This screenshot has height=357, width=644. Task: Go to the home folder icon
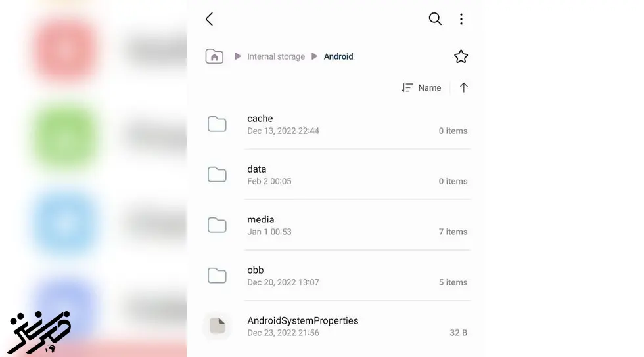tap(214, 56)
